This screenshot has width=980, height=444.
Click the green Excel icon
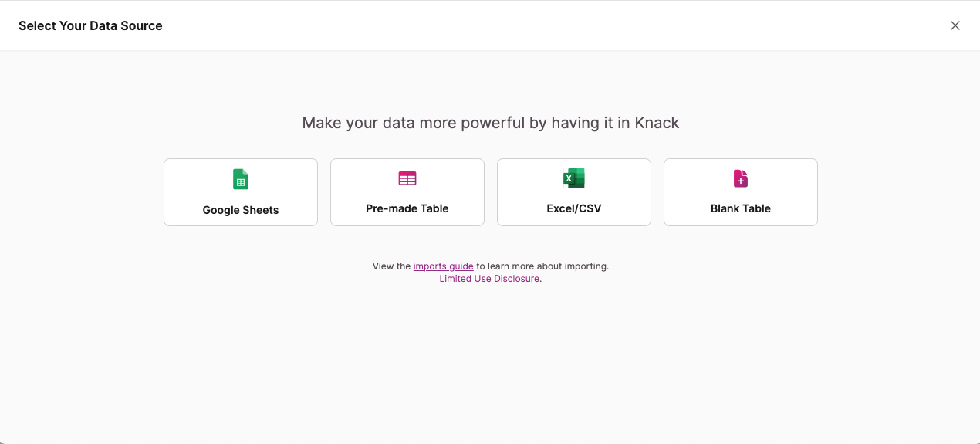[573, 178]
